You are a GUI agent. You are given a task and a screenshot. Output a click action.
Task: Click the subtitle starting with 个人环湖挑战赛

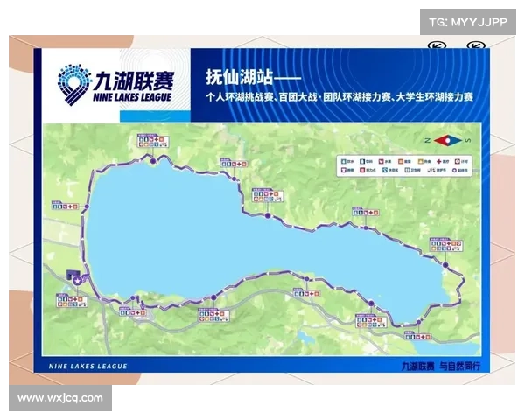[339, 97]
